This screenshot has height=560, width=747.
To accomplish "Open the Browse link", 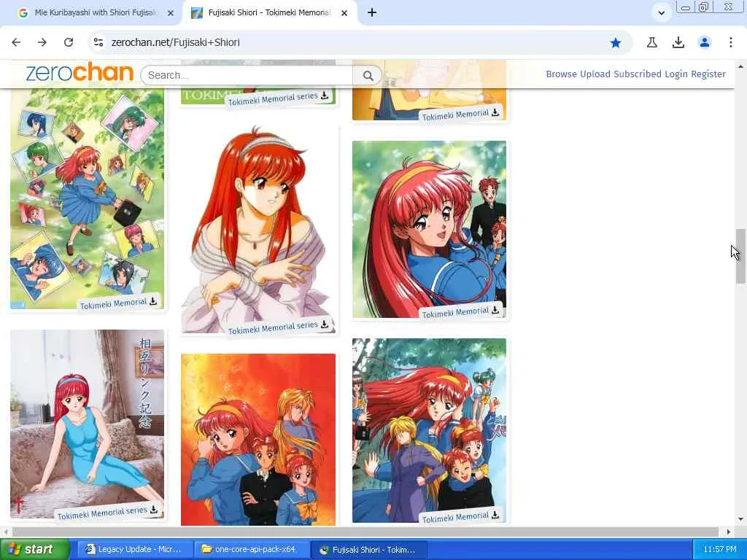I will click(x=561, y=74).
